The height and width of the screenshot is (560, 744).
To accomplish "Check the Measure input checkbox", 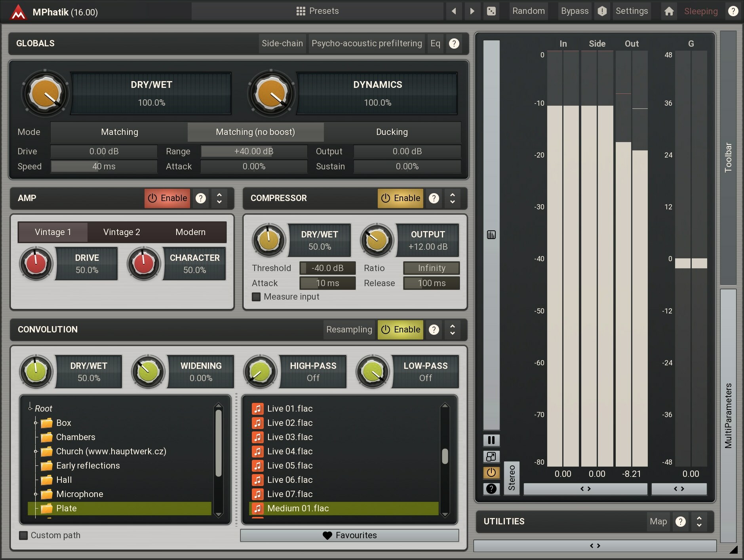I will tap(256, 297).
